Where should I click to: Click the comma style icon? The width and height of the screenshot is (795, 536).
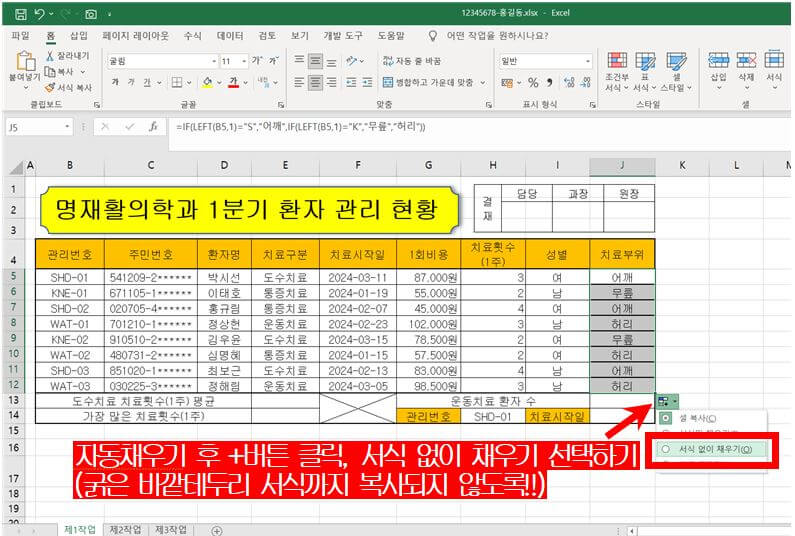(x=550, y=82)
